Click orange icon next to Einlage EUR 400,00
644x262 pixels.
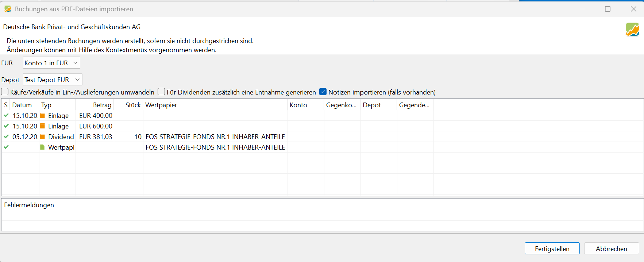(42, 115)
